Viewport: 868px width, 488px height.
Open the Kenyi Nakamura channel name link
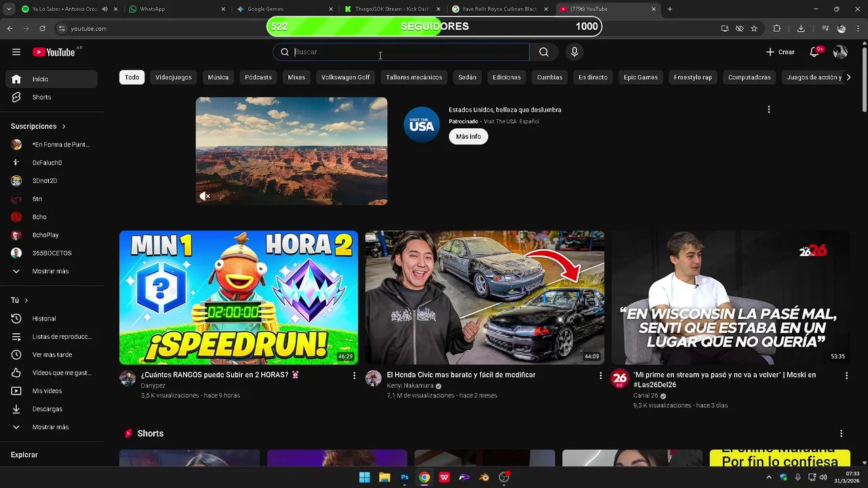pos(410,386)
